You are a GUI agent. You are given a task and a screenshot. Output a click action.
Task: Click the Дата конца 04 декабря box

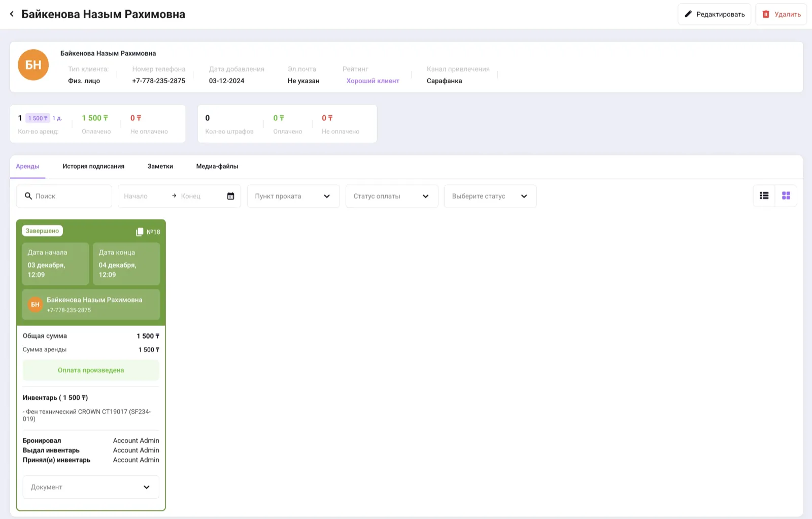point(126,264)
